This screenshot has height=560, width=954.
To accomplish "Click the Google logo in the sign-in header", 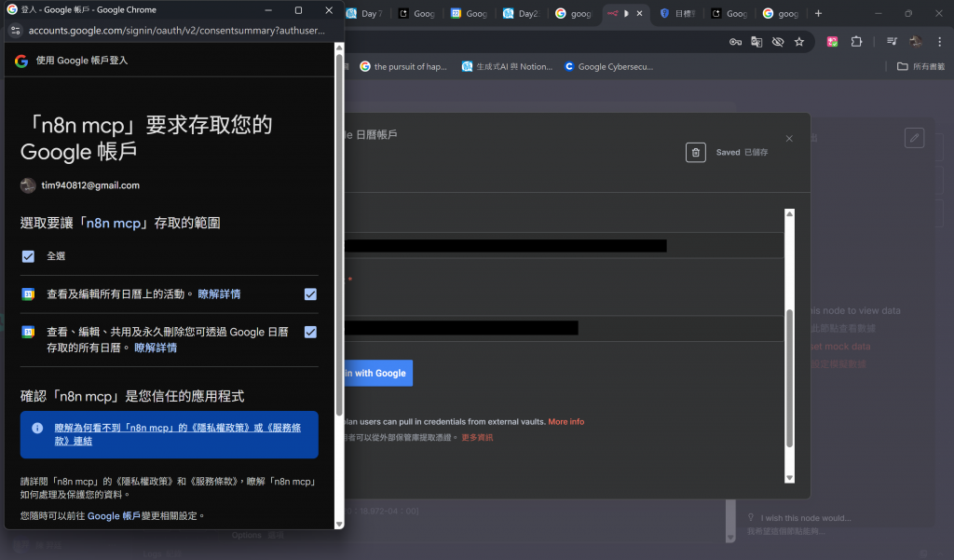I will tap(21, 61).
